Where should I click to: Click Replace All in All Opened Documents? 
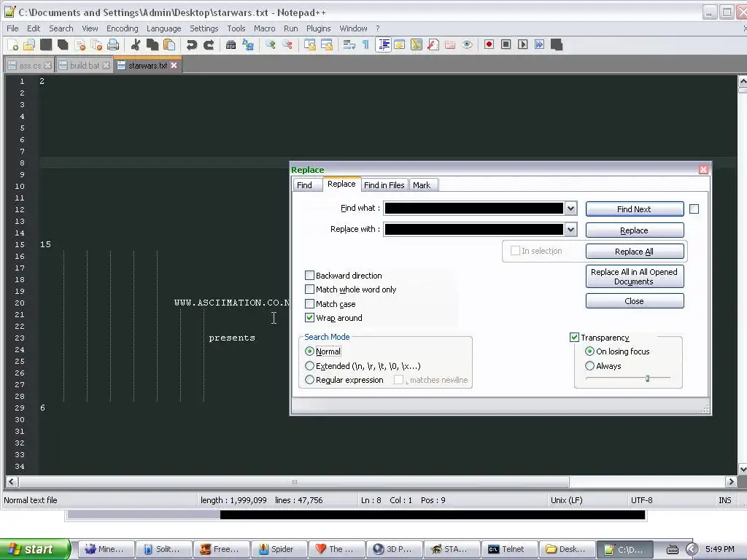click(x=635, y=276)
